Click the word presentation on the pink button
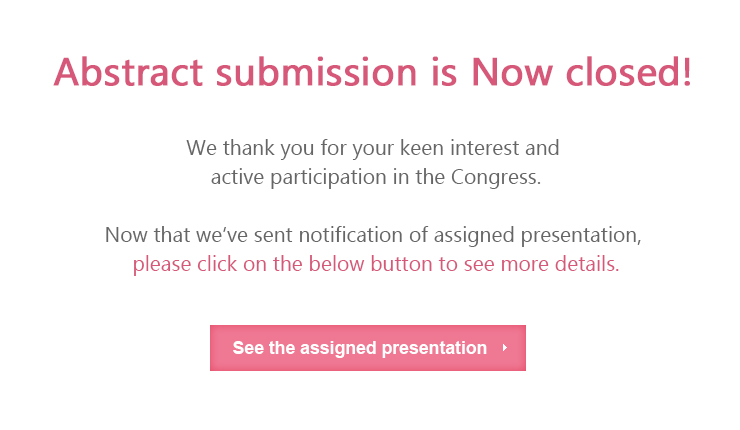The image size is (740, 430). click(x=434, y=349)
